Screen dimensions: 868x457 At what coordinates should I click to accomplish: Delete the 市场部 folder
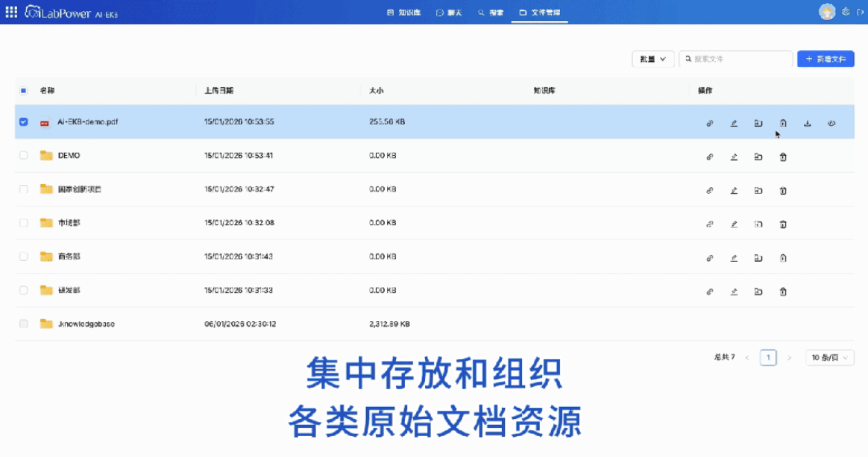pyautogui.click(x=783, y=224)
